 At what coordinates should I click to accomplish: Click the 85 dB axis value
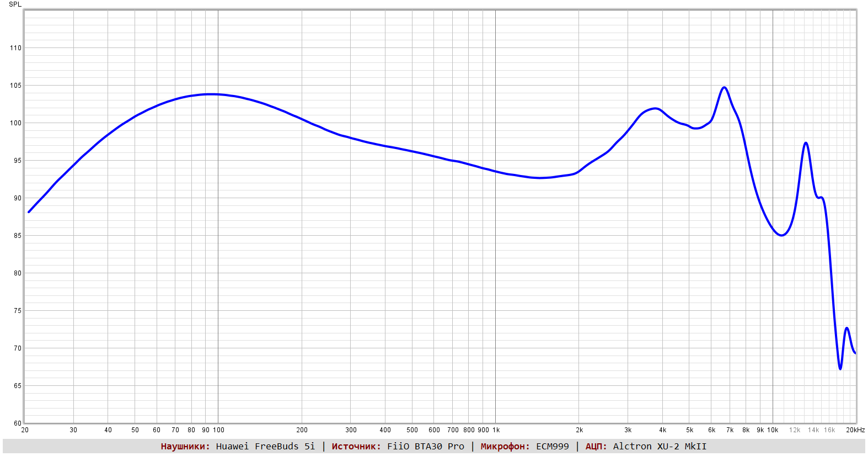[x=18, y=236]
